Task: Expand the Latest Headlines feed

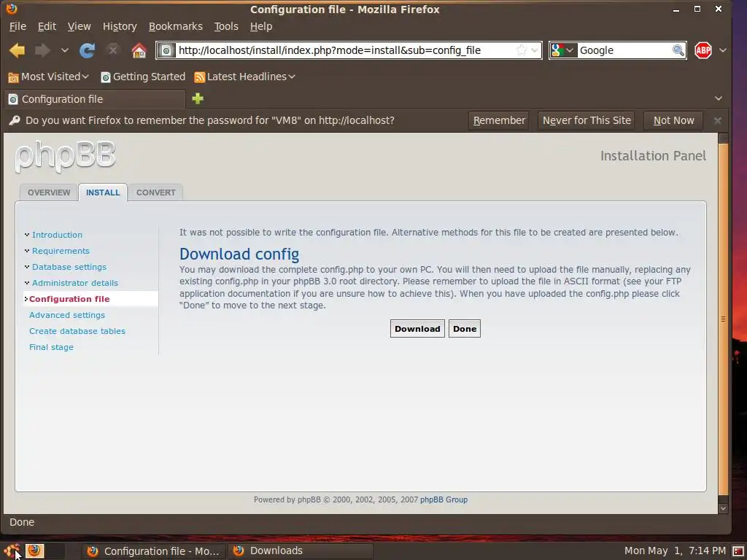Action: coord(245,77)
